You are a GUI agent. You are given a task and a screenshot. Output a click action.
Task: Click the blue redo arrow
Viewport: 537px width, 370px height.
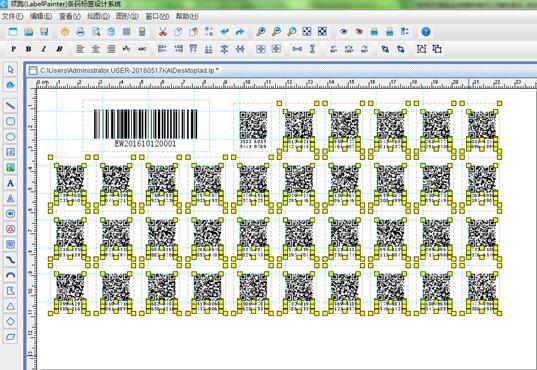point(240,32)
